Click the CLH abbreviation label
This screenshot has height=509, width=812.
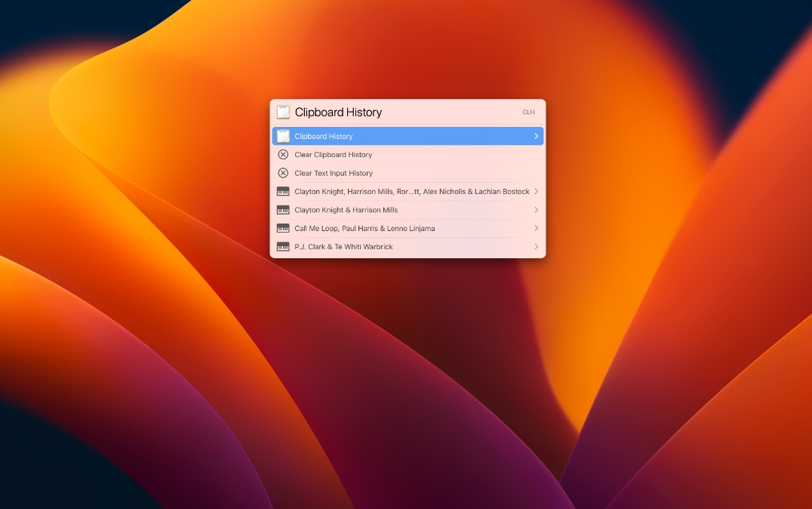click(528, 112)
